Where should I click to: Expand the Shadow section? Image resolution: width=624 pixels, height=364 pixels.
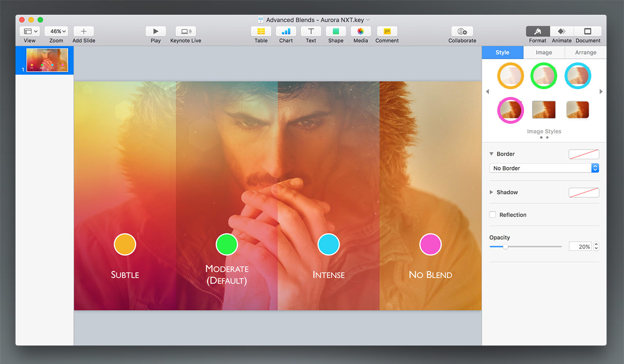pos(491,192)
